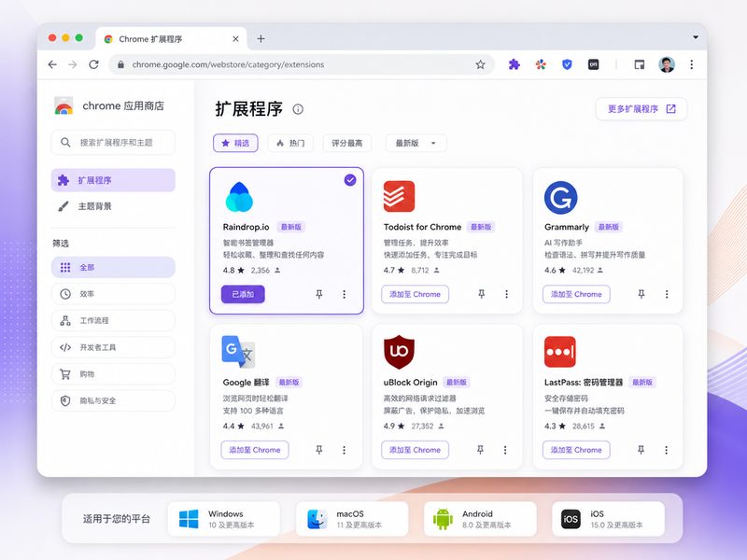Filter by 效率 category

pos(113,294)
